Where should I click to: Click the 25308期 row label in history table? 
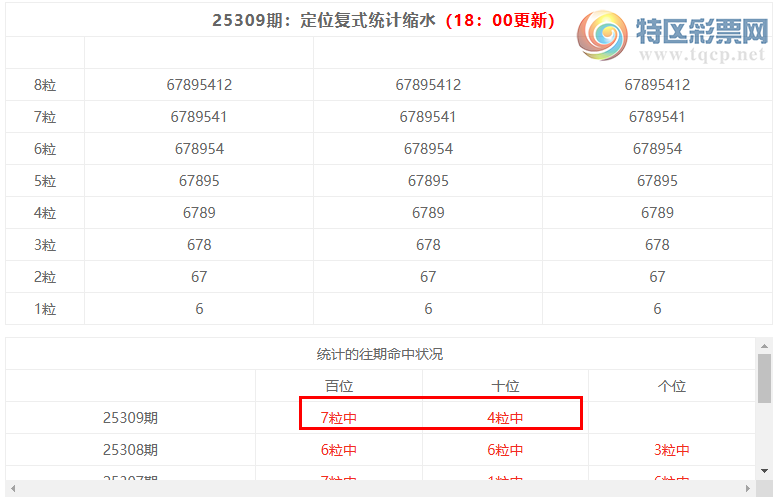tap(130, 450)
